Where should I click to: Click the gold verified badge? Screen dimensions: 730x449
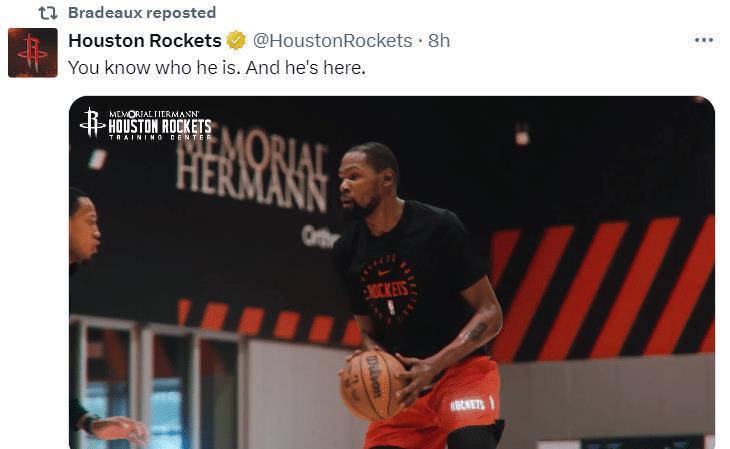(236, 41)
